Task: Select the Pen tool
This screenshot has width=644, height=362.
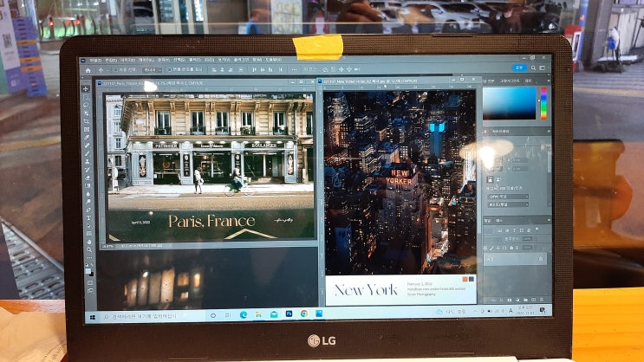Action: pos(88,210)
